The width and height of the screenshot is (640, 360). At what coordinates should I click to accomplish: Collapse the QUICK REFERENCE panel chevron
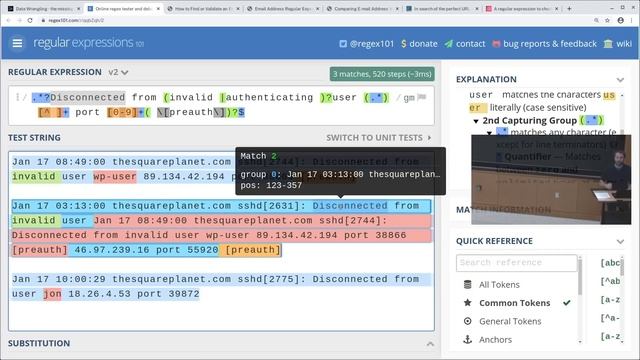pos(620,241)
